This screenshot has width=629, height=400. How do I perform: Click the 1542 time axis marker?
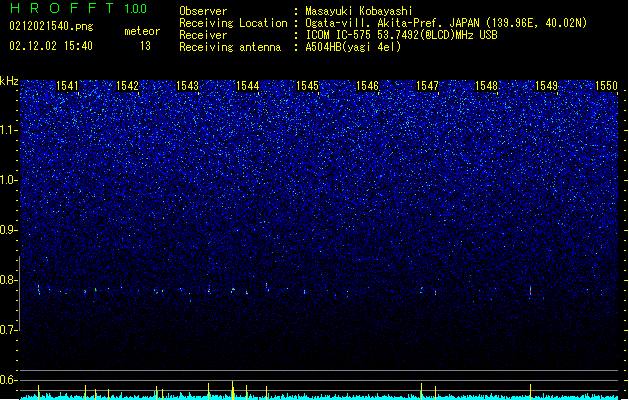pyautogui.click(x=127, y=86)
